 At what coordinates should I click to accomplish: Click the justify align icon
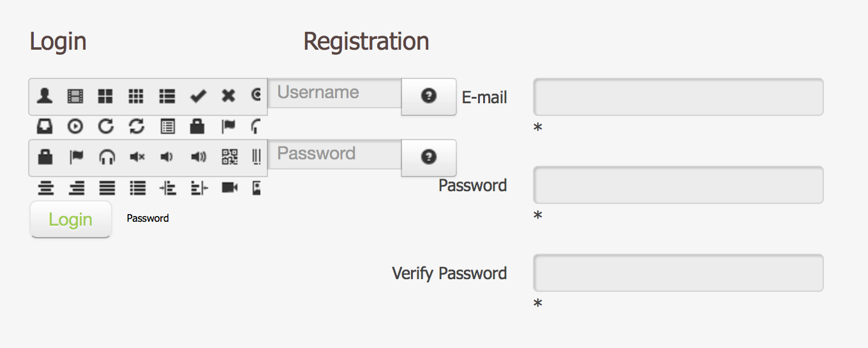106,188
